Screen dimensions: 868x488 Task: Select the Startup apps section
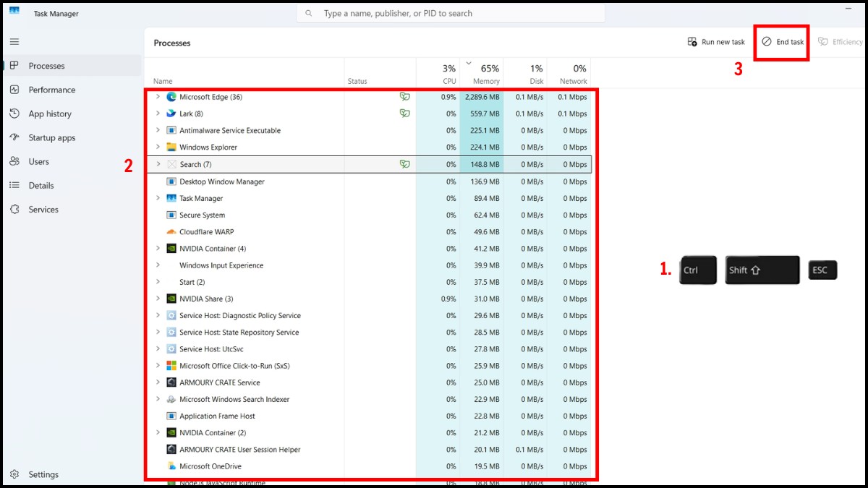click(x=53, y=137)
